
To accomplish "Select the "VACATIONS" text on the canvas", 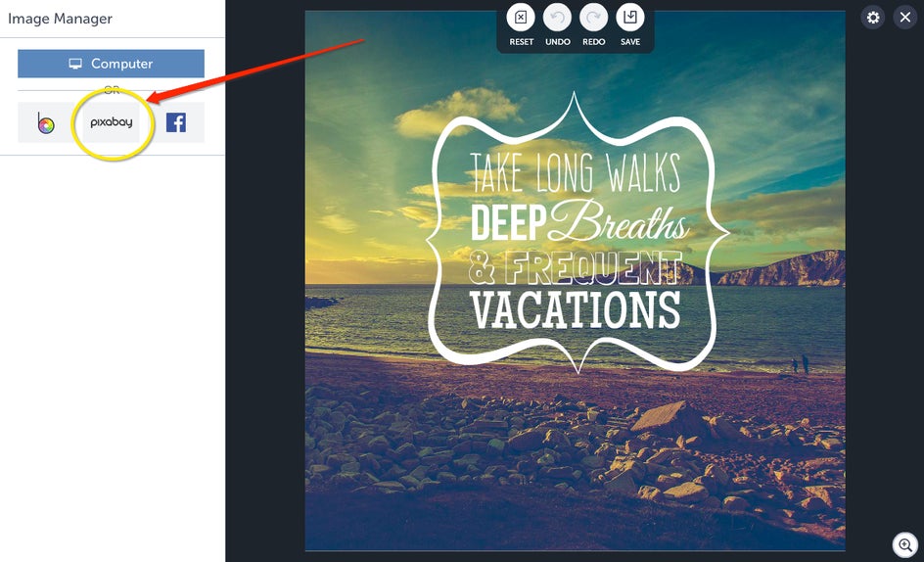I will (576, 309).
